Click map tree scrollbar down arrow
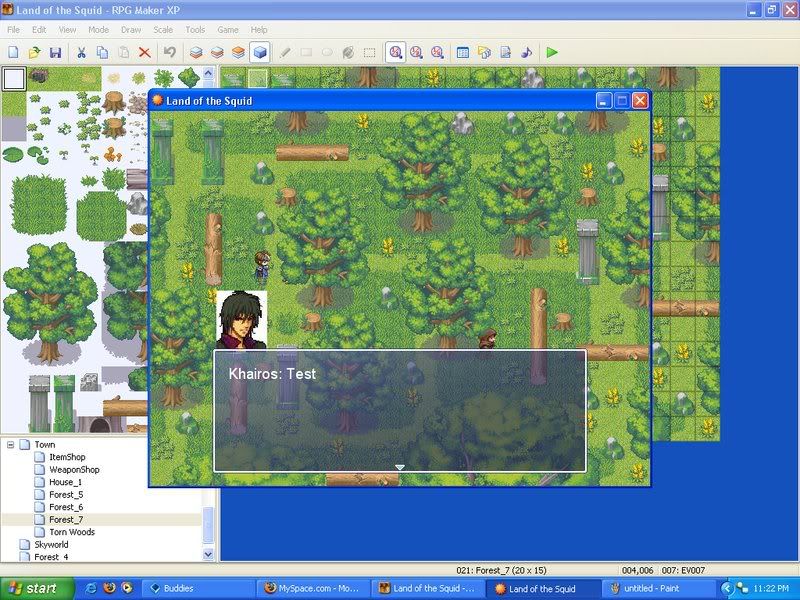 (x=208, y=554)
